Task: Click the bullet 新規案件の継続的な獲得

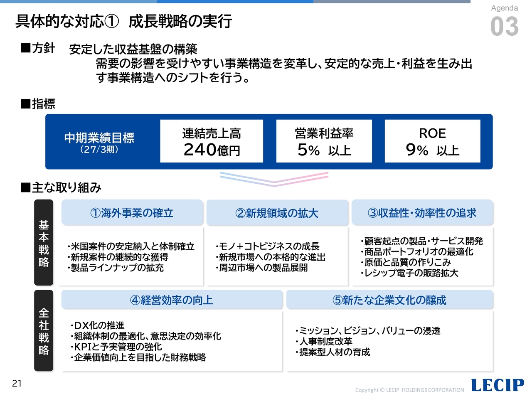Action: (118, 257)
